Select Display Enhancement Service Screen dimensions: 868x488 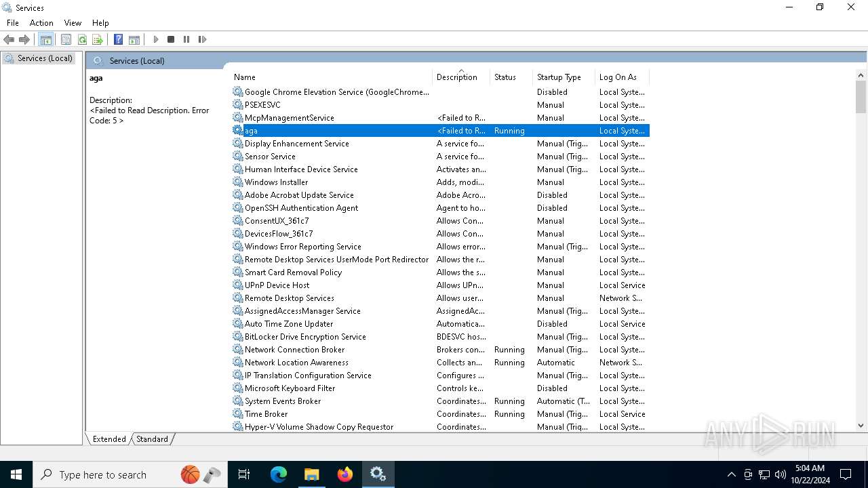[x=440, y=144]
